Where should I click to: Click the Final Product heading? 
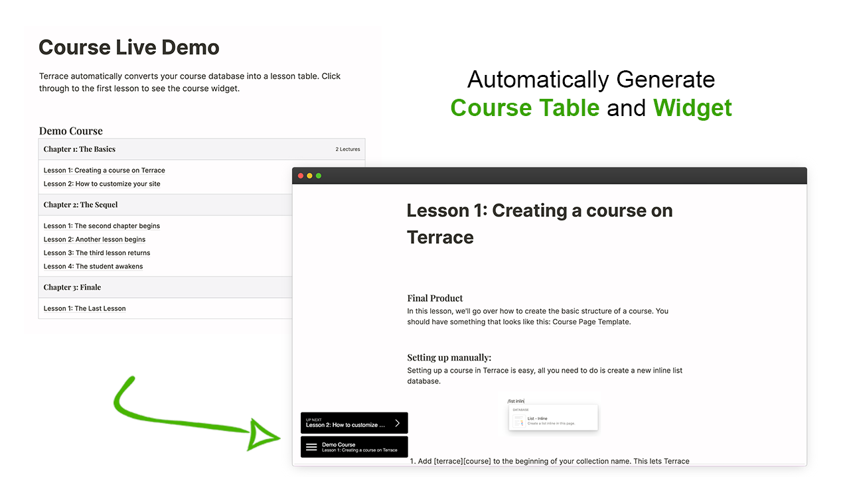tap(435, 298)
